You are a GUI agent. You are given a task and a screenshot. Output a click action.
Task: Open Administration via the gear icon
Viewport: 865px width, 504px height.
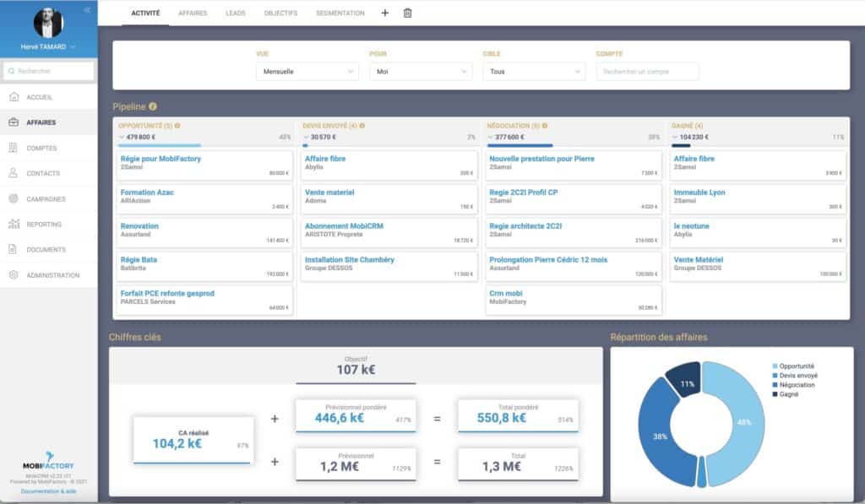[14, 275]
